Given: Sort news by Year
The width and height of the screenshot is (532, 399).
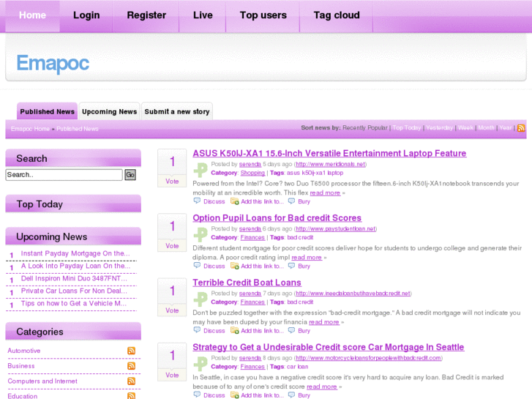Looking at the screenshot, I should (506, 127).
